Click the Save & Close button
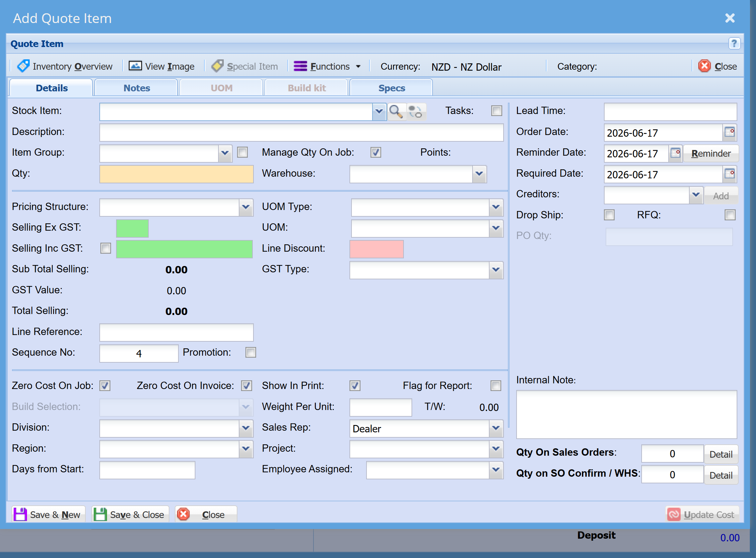 tap(130, 514)
